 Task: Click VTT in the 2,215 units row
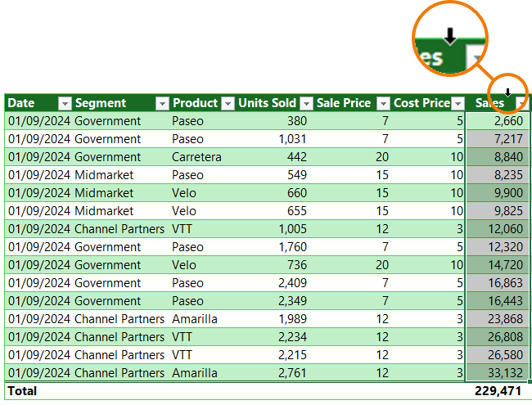[x=182, y=355]
